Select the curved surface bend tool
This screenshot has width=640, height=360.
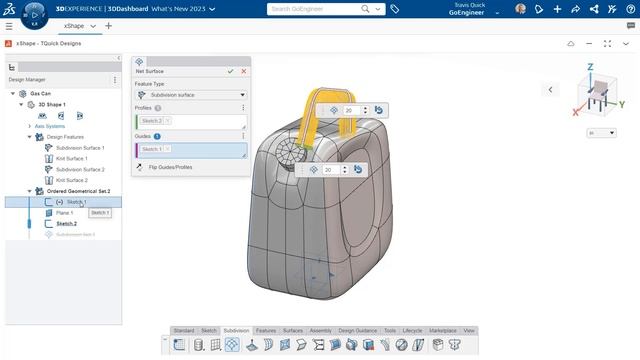click(x=268, y=345)
